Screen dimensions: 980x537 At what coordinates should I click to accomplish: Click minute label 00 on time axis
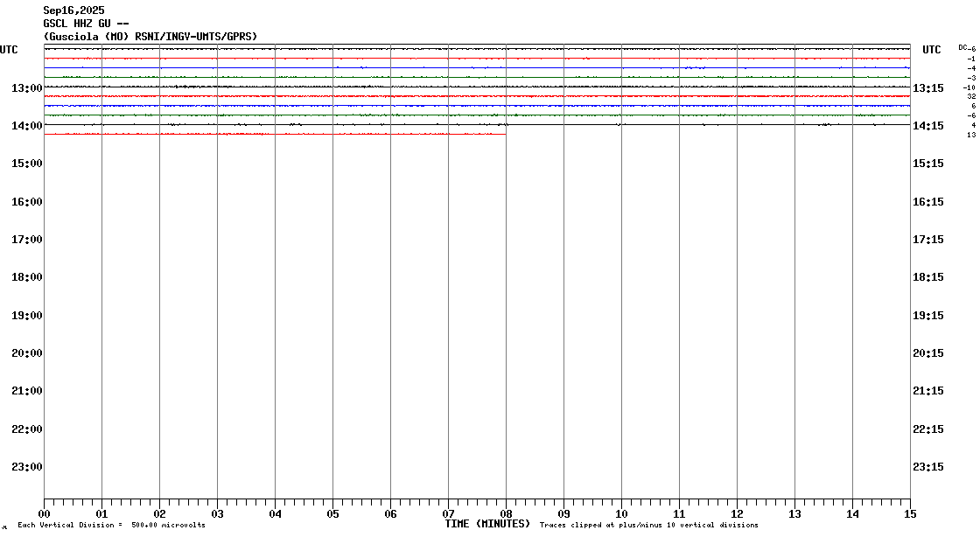(x=45, y=514)
